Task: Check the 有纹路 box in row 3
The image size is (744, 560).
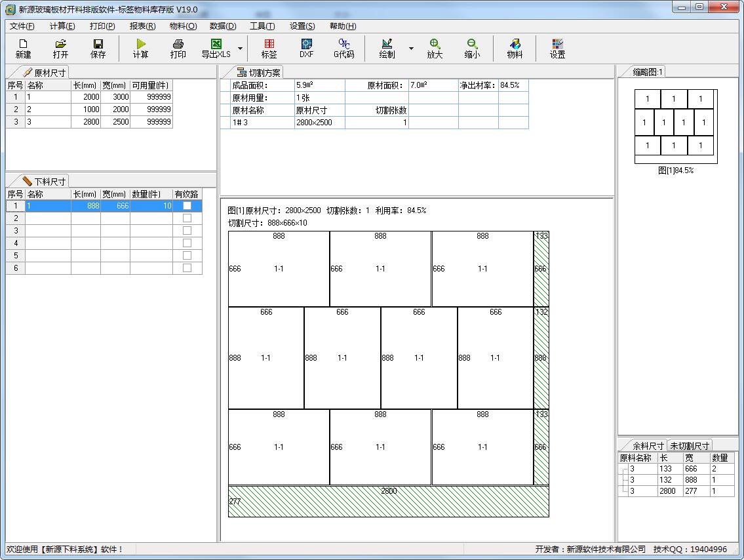Action: [x=187, y=231]
